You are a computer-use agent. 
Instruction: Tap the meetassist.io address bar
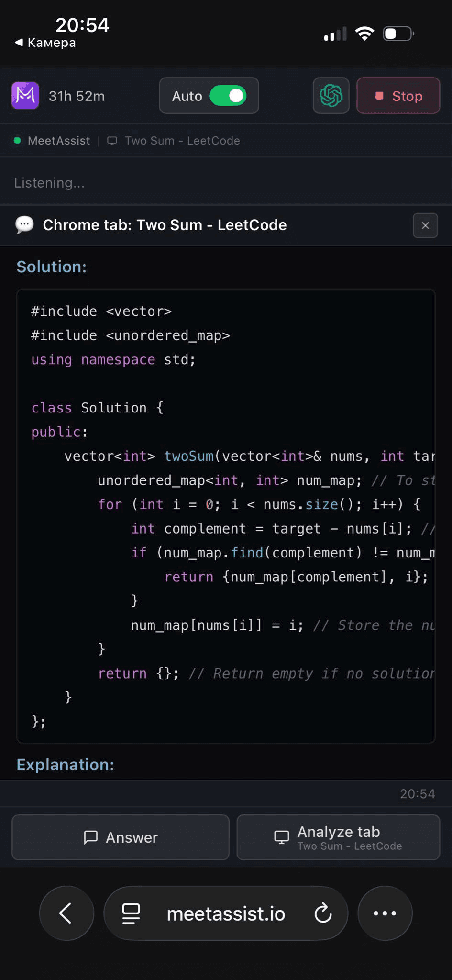225,913
